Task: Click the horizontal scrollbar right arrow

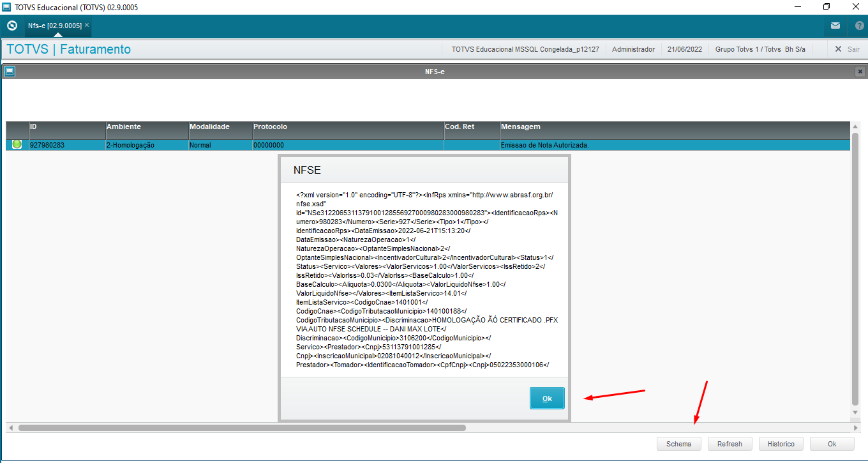Action: click(856, 427)
